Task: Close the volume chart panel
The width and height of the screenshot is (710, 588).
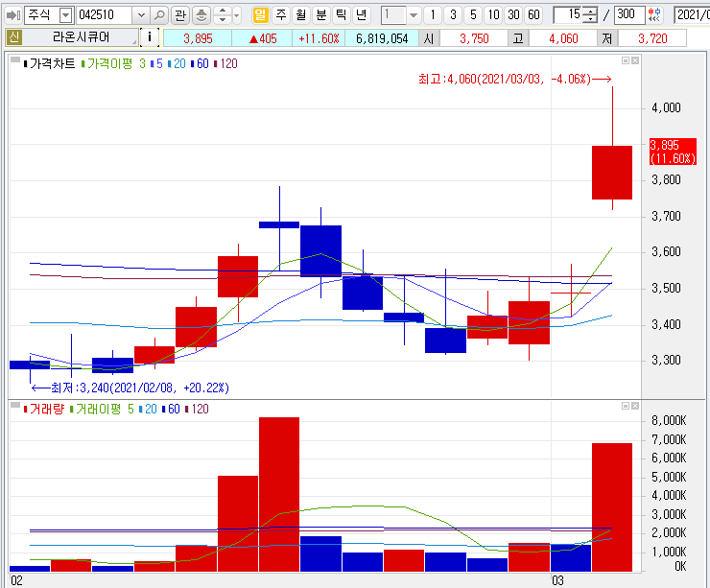Action: click(x=635, y=406)
